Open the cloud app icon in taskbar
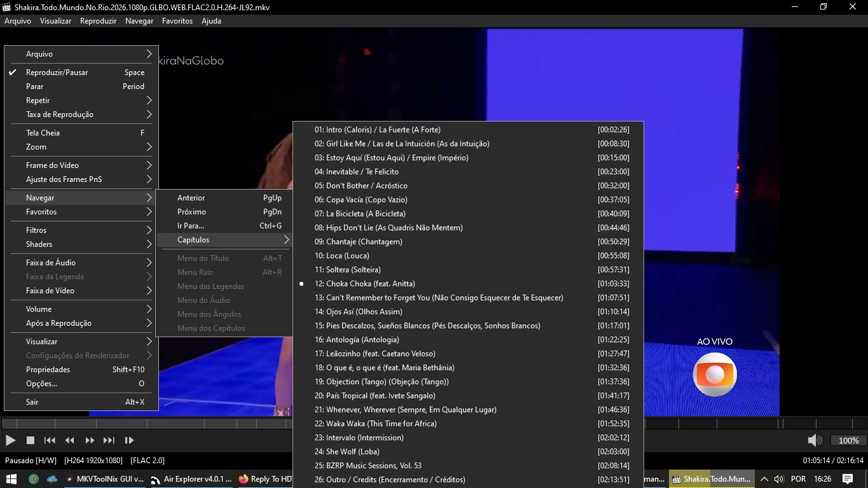Viewport: 868px width, 488px height. point(52,479)
